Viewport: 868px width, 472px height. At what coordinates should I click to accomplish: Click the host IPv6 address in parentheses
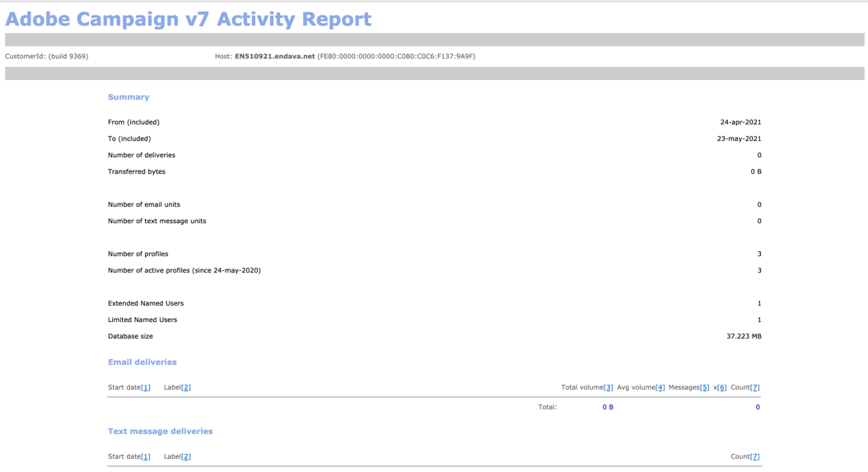[396, 57]
